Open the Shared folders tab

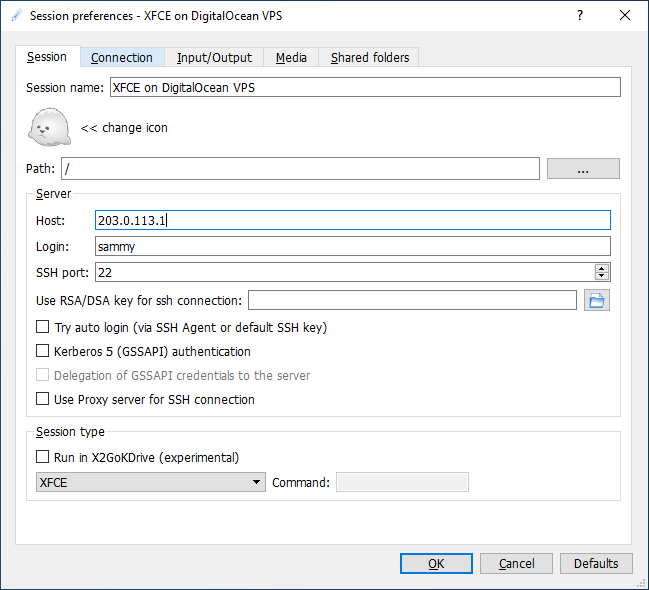(x=370, y=57)
